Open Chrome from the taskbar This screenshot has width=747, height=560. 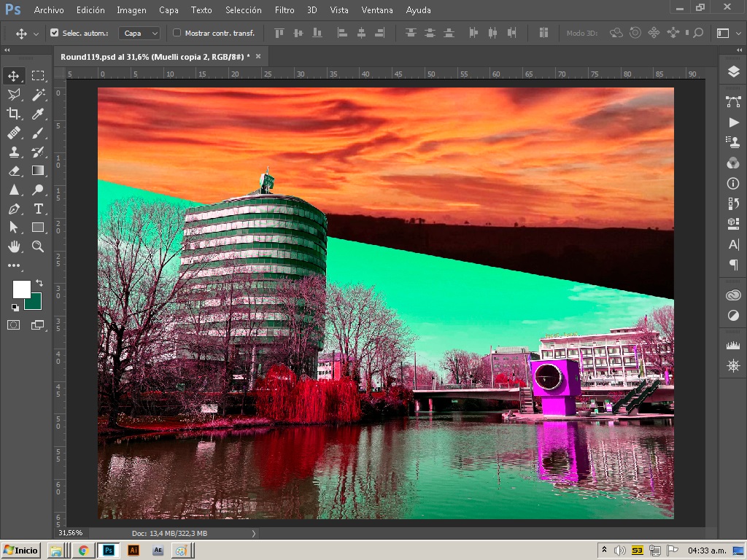click(84, 551)
